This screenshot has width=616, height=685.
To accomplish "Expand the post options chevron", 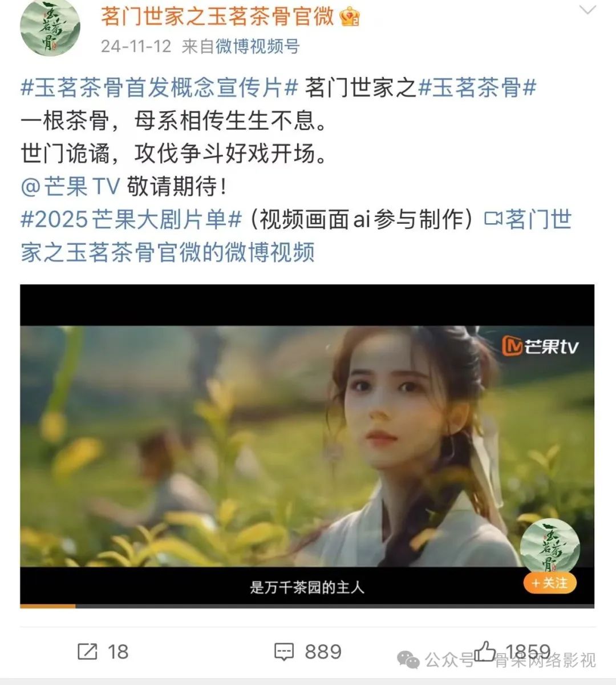I will 587,10.
